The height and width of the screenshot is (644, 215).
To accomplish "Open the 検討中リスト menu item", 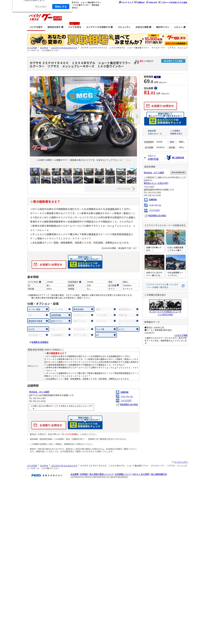I will click(x=162, y=27).
